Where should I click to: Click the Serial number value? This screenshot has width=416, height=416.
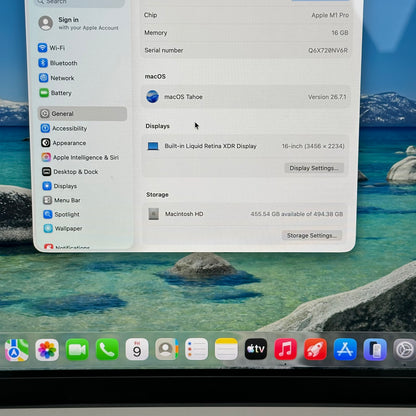pos(328,51)
